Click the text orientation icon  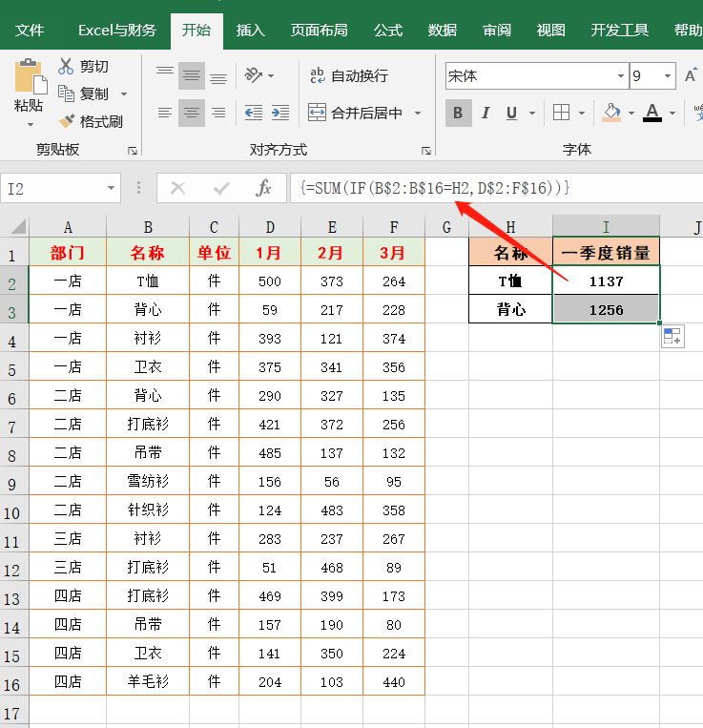pyautogui.click(x=254, y=75)
